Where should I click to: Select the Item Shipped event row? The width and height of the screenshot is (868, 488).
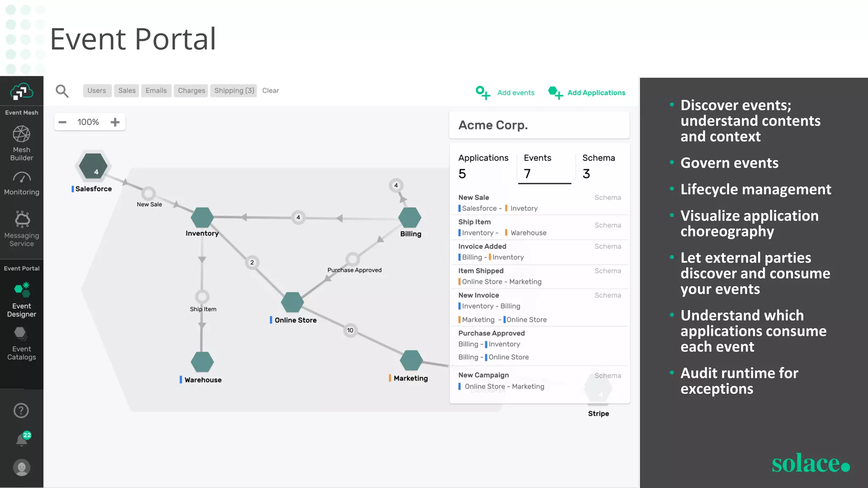coord(540,276)
